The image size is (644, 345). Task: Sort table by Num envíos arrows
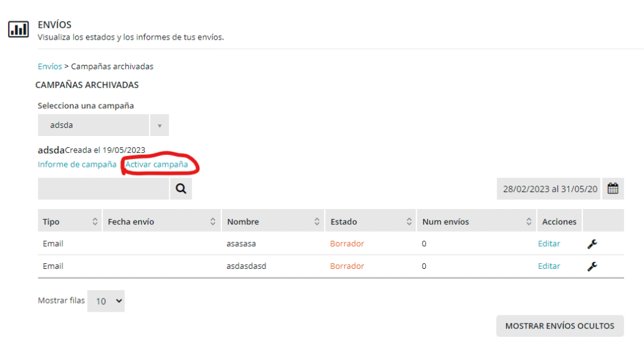click(x=529, y=222)
